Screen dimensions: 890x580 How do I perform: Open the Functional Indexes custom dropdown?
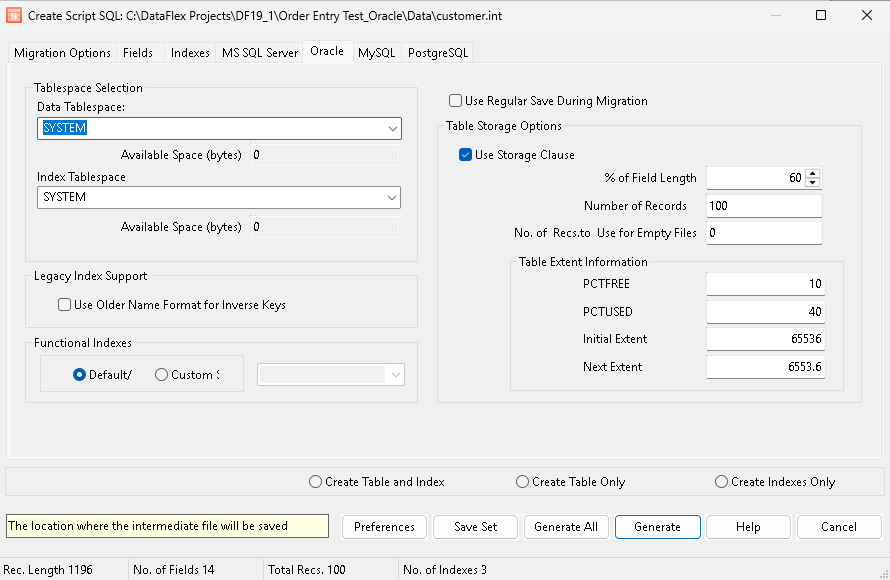(x=396, y=375)
